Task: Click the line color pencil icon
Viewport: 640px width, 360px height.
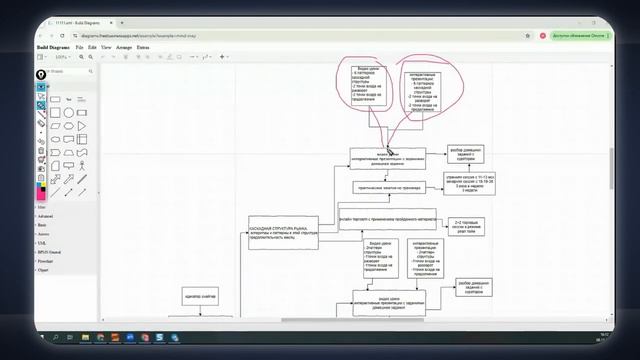Action: pos(170,57)
